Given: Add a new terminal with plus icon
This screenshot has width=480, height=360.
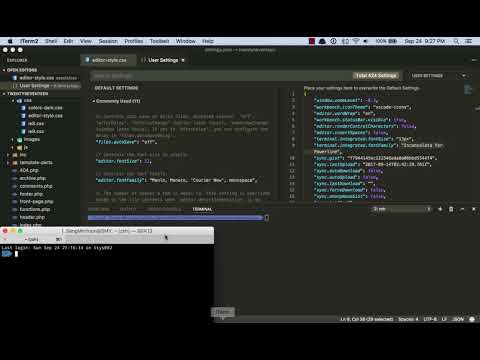Looking at the screenshot, I should pyautogui.click(x=440, y=209).
